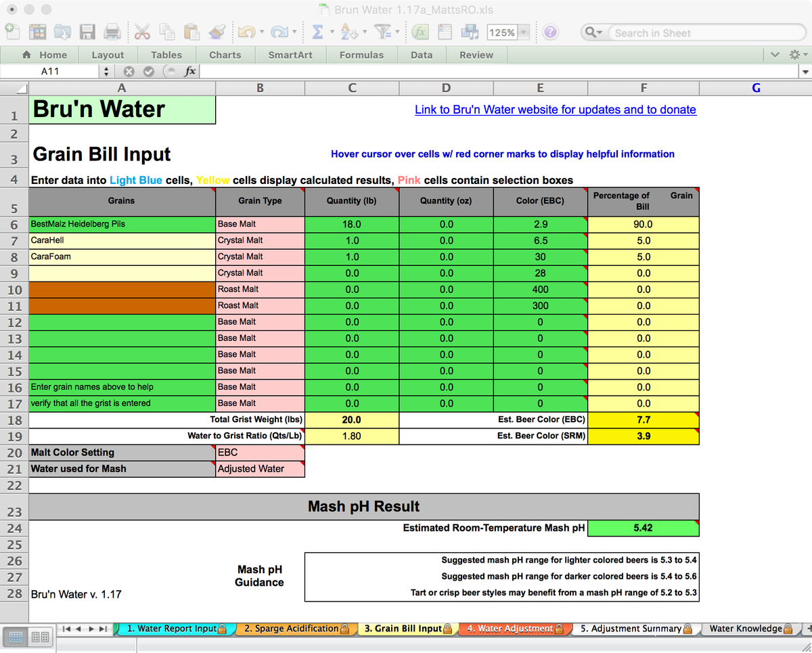Expand the 125% zoom level dropdown
Viewport: 812px width, 653px height.
coord(522,32)
